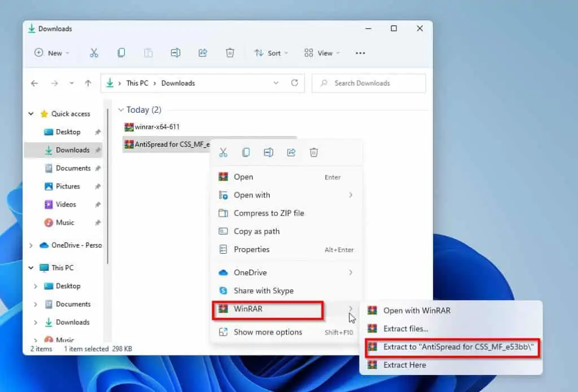Click the Copy icon in the Explorer toolbar

pos(121,53)
